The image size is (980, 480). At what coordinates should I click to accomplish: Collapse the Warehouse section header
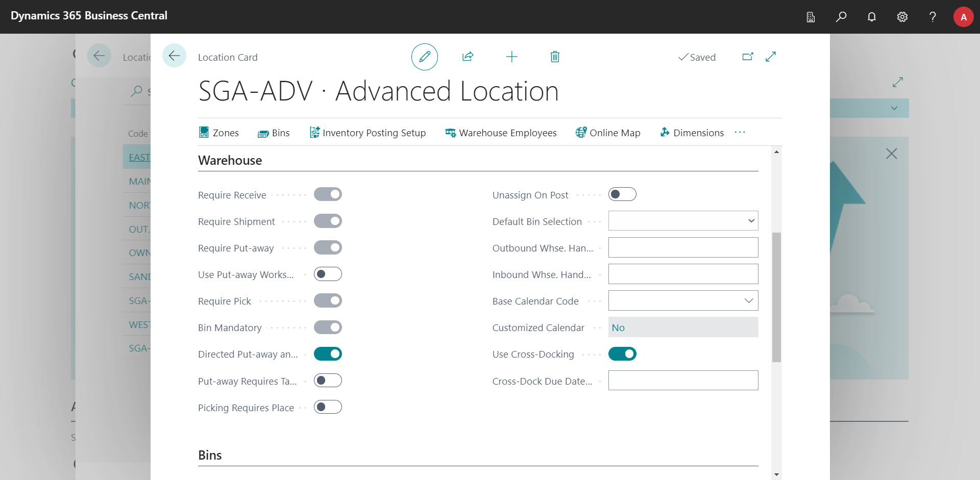coord(230,160)
